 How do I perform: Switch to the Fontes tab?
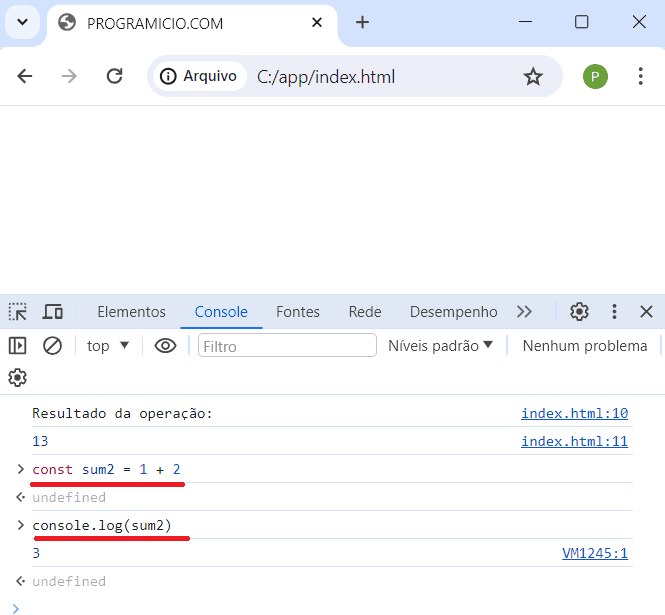point(298,312)
